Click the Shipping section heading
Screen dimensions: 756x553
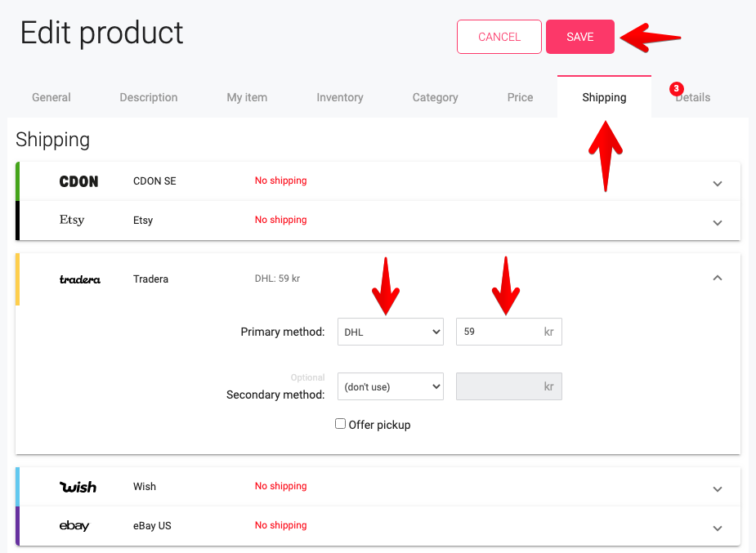tap(52, 140)
